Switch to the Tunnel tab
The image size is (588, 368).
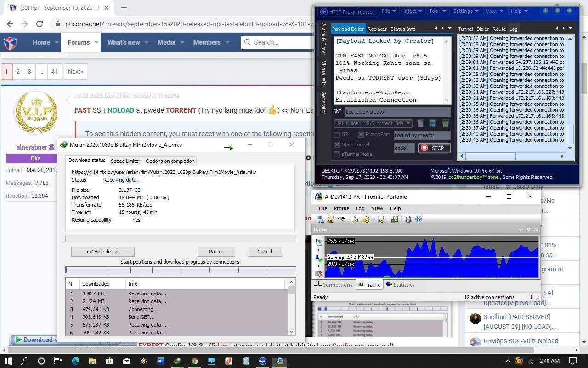pos(465,29)
